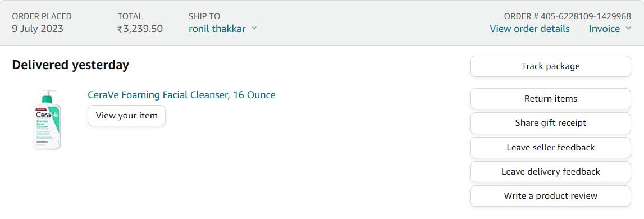The image size is (644, 219).
Task: Select the Return items button
Action: [550, 99]
